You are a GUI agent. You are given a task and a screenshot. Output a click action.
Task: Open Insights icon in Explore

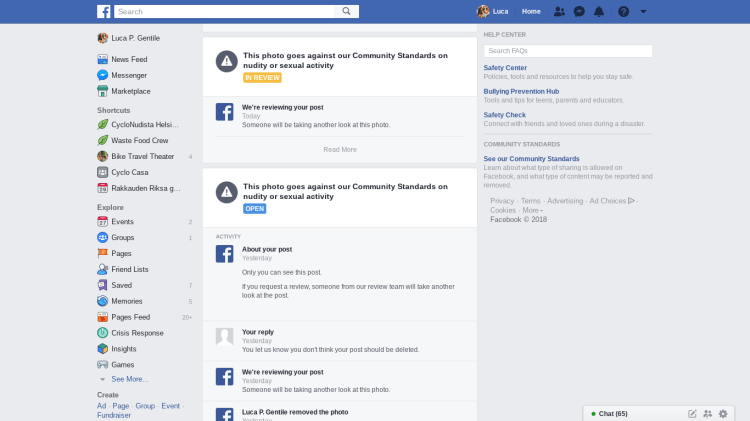(x=102, y=349)
